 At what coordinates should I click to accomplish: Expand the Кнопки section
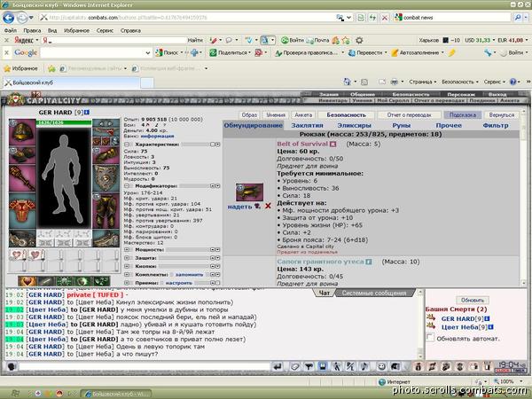pos(127,266)
